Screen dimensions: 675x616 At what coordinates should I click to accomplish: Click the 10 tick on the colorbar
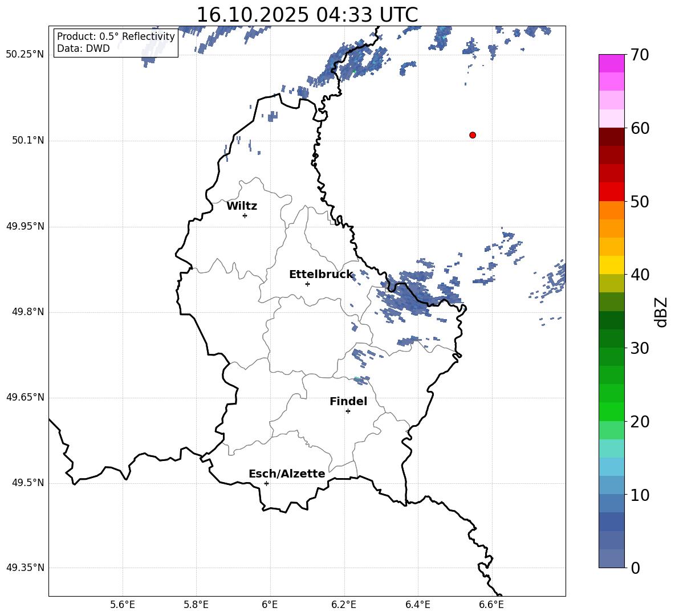[x=639, y=495]
